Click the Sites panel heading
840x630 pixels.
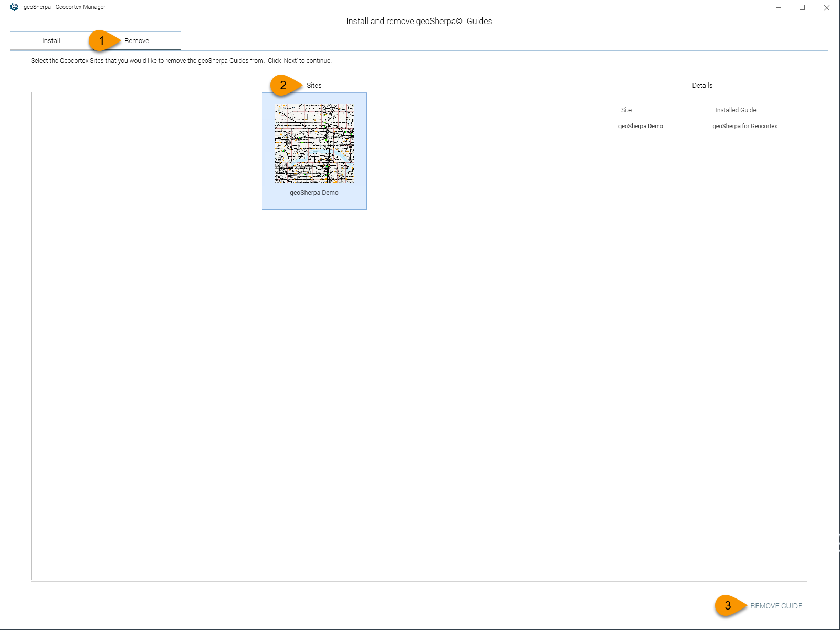[x=314, y=86]
